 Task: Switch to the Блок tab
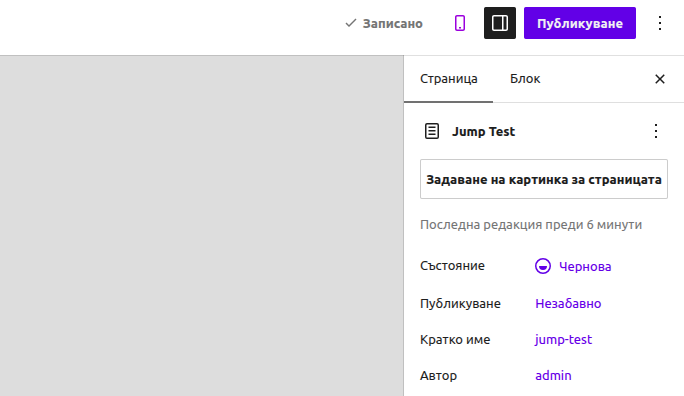pyautogui.click(x=525, y=79)
